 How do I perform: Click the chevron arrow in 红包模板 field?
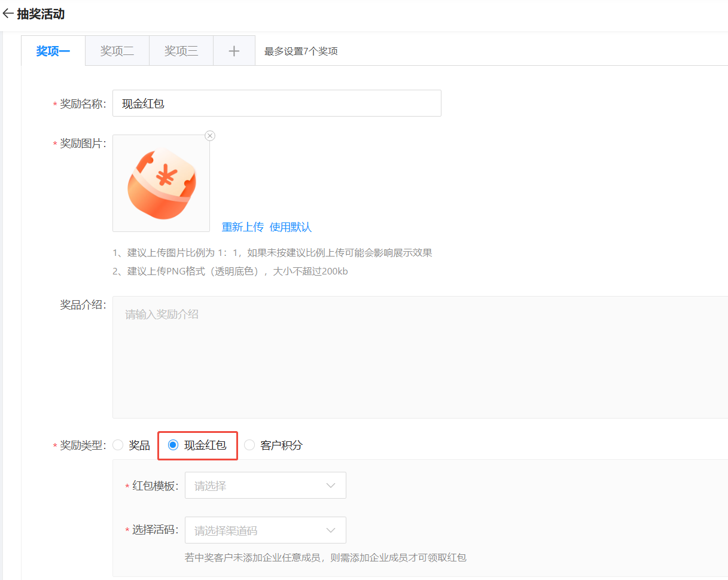coord(331,486)
